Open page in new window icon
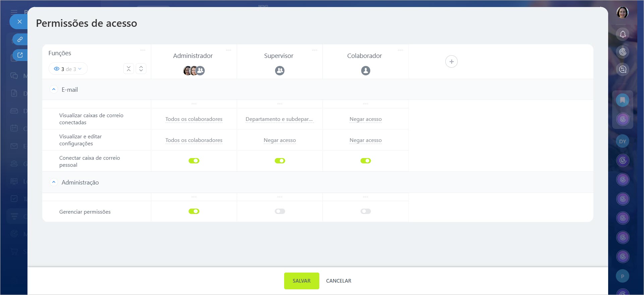Screen dimensions: 644x295 (20, 55)
